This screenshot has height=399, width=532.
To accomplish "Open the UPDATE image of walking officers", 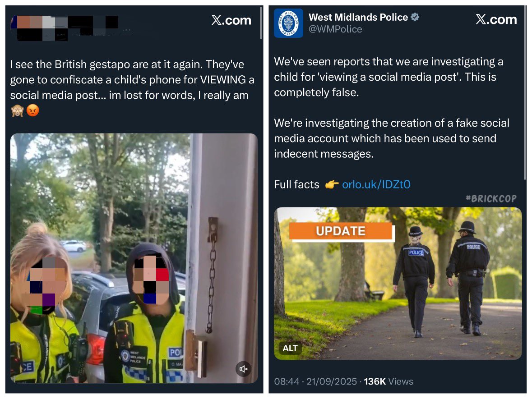I will click(x=398, y=284).
